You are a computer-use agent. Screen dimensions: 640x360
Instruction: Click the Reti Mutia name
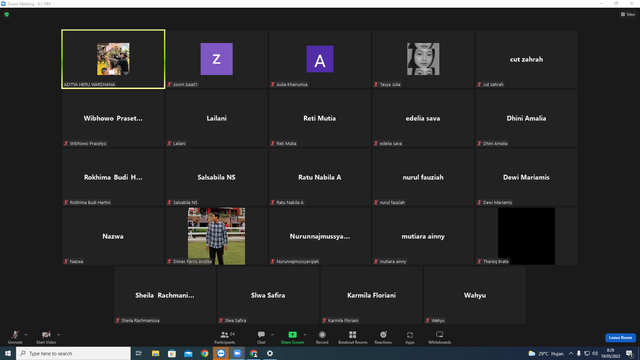click(x=320, y=118)
